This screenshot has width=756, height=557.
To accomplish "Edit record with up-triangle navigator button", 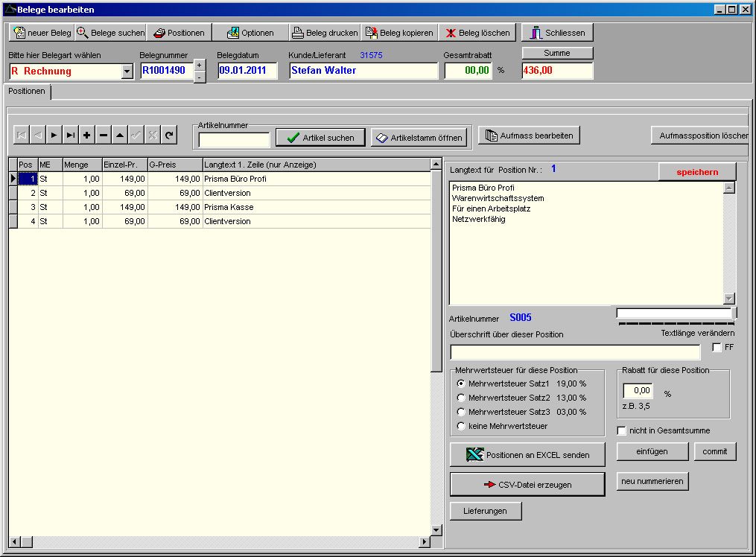I will pos(120,135).
